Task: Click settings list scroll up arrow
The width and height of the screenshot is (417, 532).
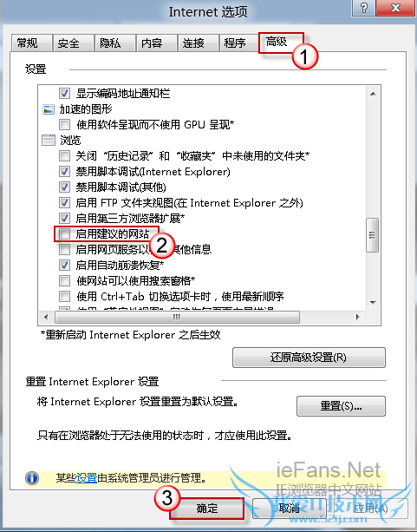Action: pos(373,94)
